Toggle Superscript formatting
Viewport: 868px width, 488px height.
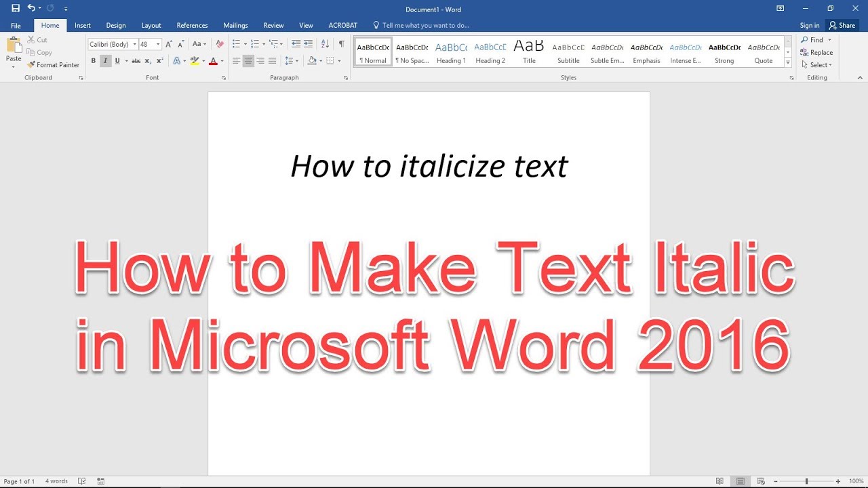tap(160, 61)
